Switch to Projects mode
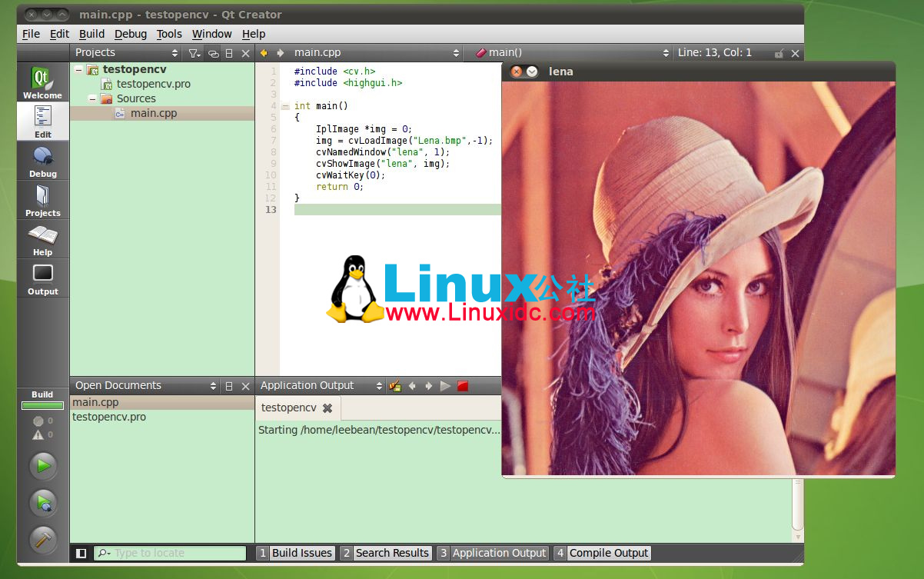Image resolution: width=924 pixels, height=579 pixels. coord(42,200)
